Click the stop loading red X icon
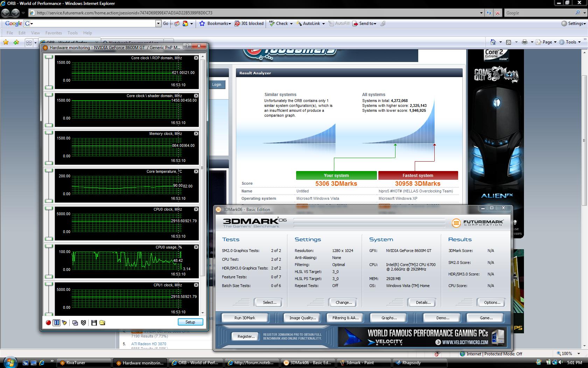 click(x=498, y=13)
